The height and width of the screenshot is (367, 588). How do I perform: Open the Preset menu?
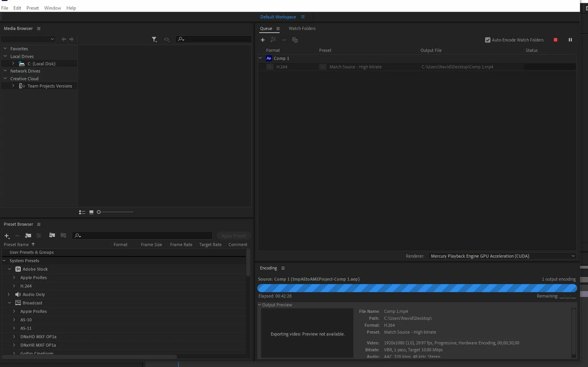coord(33,8)
